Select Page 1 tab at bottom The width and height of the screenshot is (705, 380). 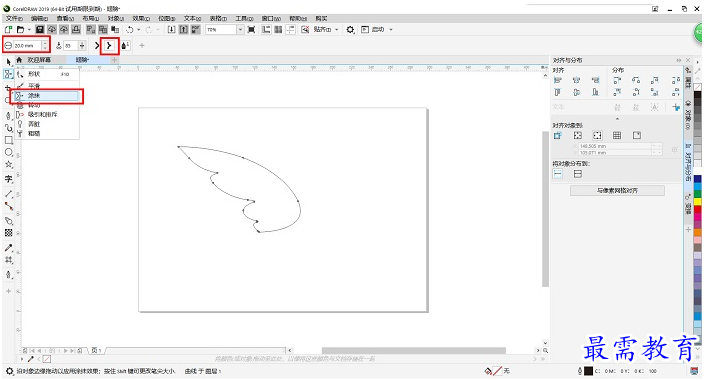(97, 350)
